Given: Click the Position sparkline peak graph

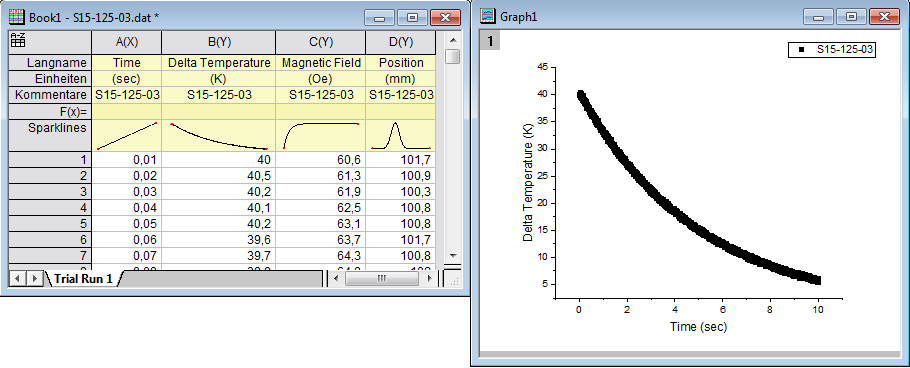Looking at the screenshot, I should coord(400,136).
